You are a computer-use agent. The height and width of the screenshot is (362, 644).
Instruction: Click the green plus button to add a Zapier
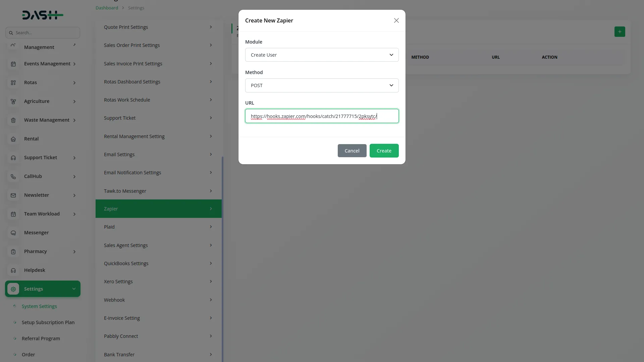pyautogui.click(x=620, y=32)
